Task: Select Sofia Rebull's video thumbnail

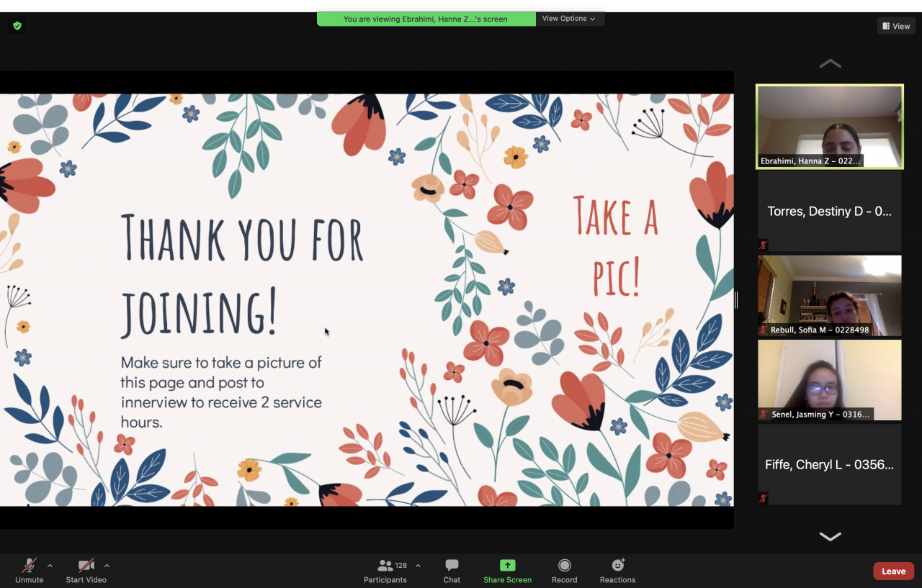Action: coord(829,295)
